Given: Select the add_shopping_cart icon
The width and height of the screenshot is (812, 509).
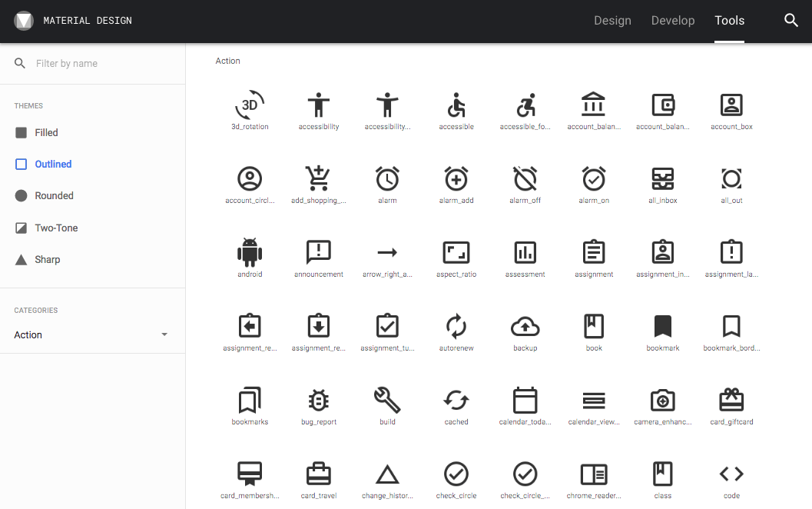Looking at the screenshot, I should [318, 178].
